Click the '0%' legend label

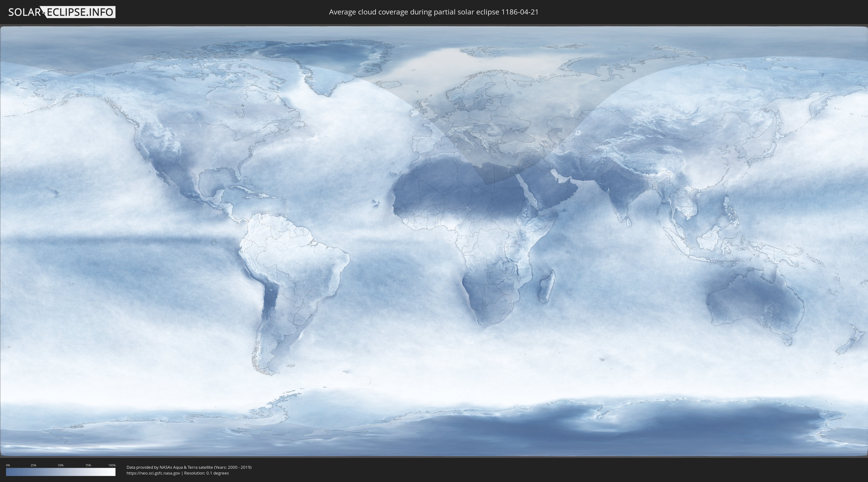point(8,465)
